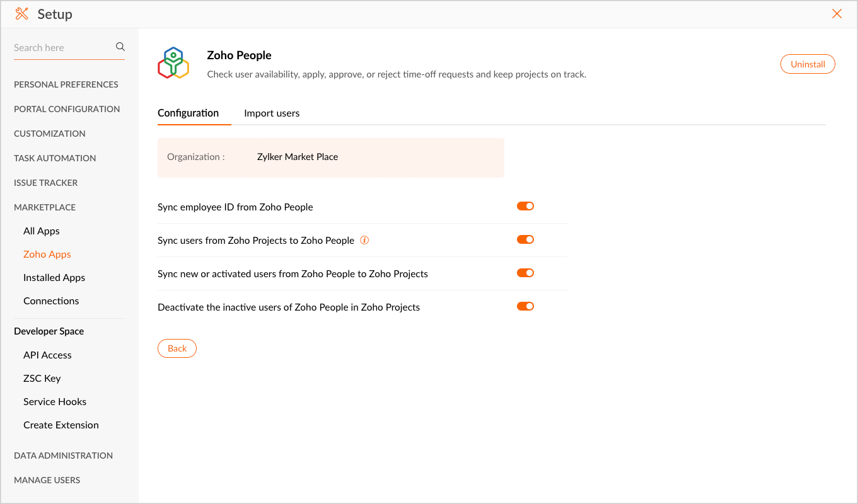The width and height of the screenshot is (858, 504).
Task: Click the Zoho People hexagon app logo
Action: click(173, 62)
